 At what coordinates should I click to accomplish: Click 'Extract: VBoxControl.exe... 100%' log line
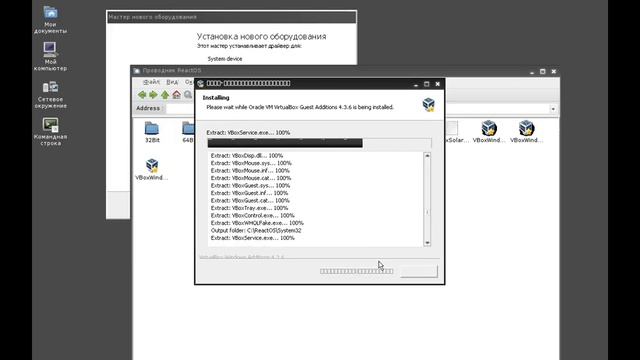[x=253, y=216]
